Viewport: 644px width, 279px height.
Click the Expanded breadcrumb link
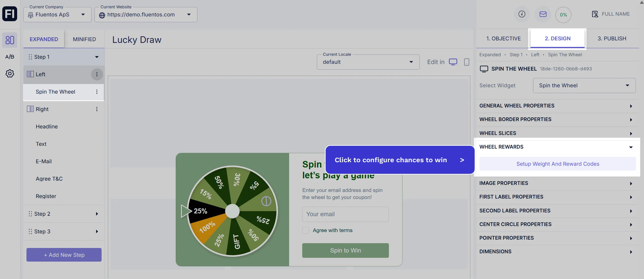490,55
